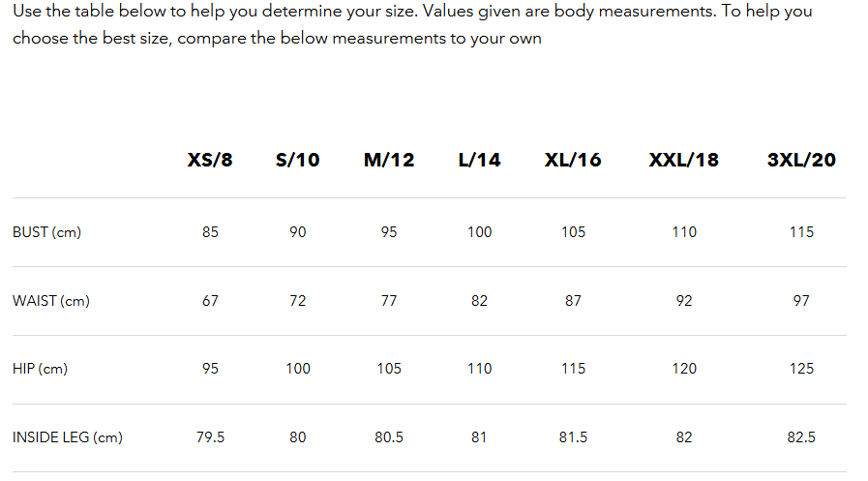Select inside leg value 82.5
This screenshot has height=481, width=868.
click(801, 437)
